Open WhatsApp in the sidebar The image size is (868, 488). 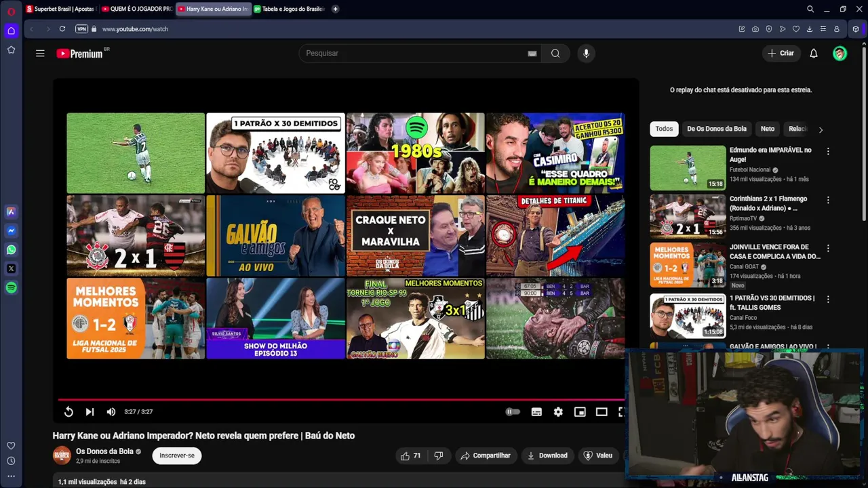(11, 249)
